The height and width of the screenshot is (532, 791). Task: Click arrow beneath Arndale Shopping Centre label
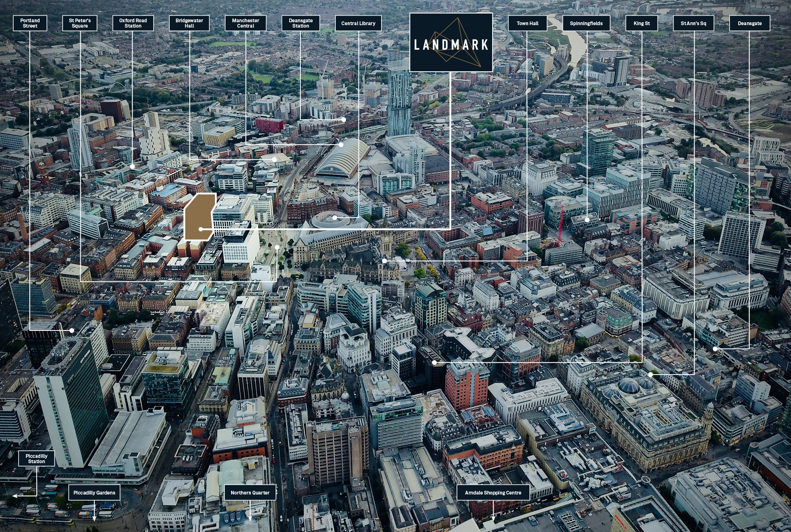(493, 517)
